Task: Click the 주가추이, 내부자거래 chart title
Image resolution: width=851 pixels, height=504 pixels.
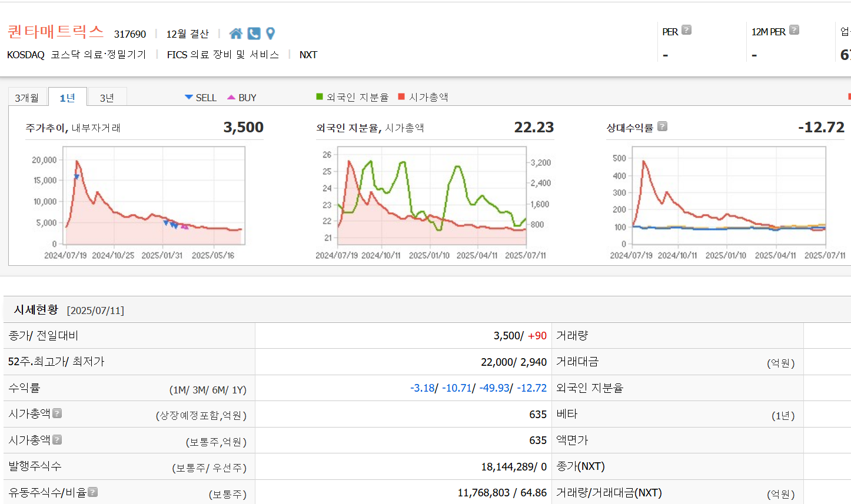Action: click(73, 128)
